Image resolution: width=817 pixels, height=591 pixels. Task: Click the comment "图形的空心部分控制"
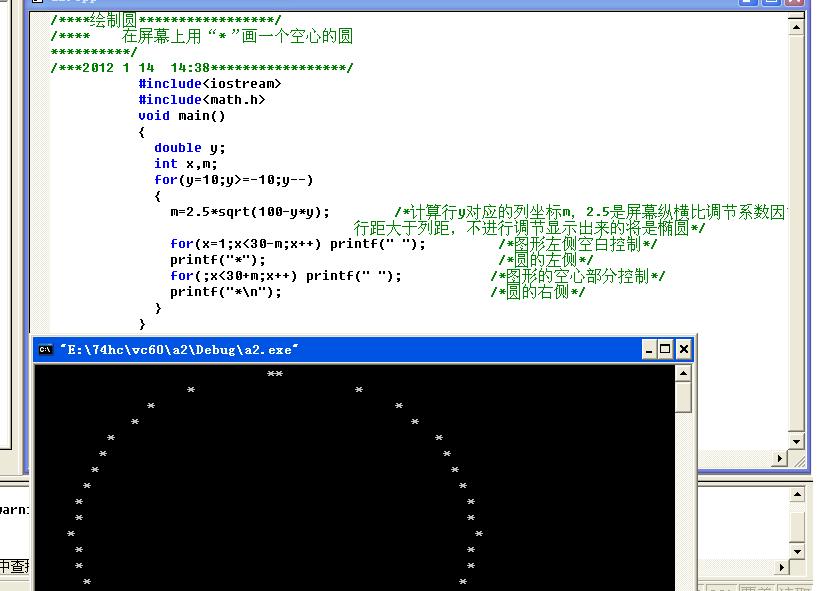pyautogui.click(x=577, y=276)
